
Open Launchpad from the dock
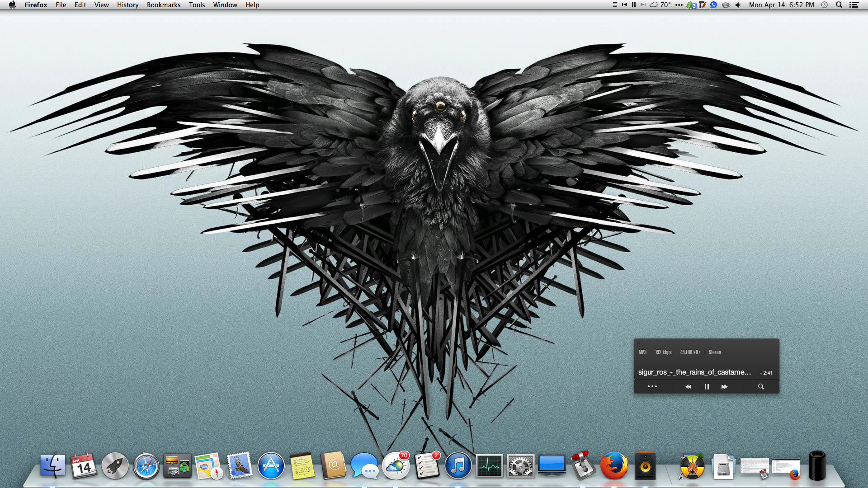coord(115,466)
